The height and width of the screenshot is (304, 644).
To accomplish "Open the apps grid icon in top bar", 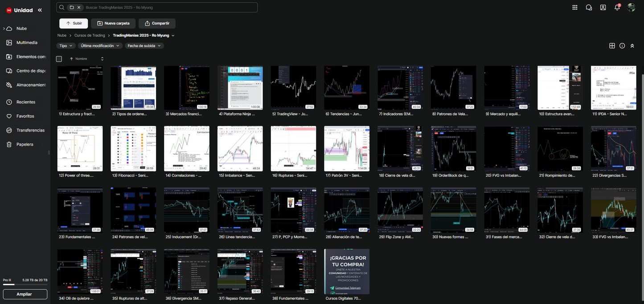I will coord(575,7).
